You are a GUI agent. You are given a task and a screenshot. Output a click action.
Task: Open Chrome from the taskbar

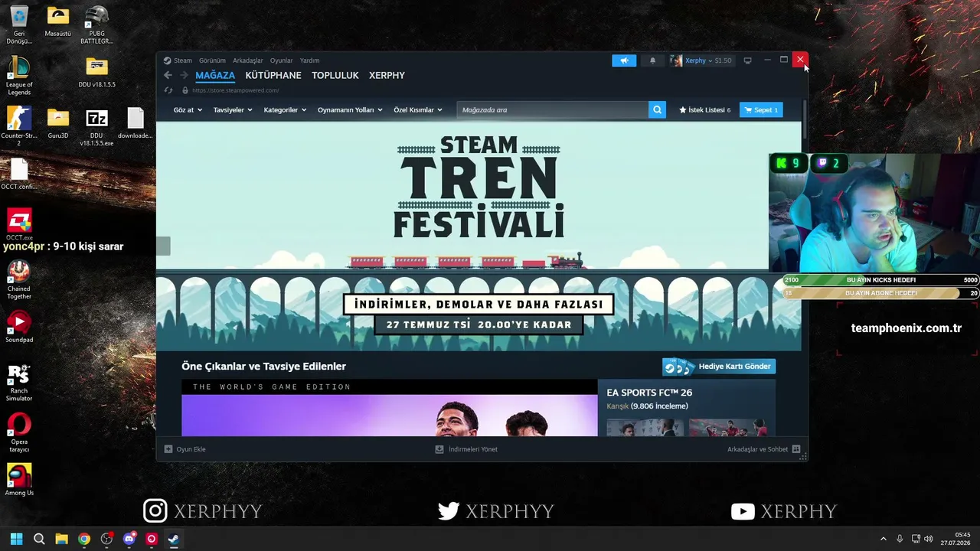point(84,539)
